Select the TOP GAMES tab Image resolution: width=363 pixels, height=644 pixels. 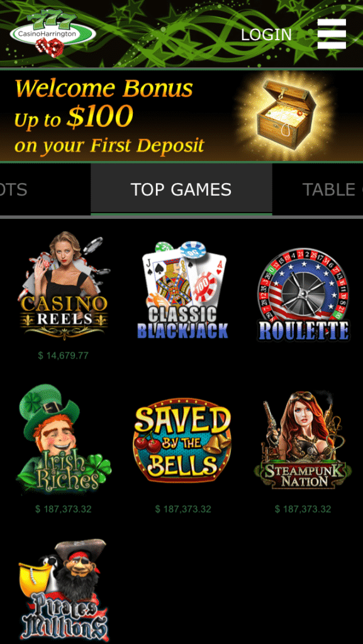181,189
